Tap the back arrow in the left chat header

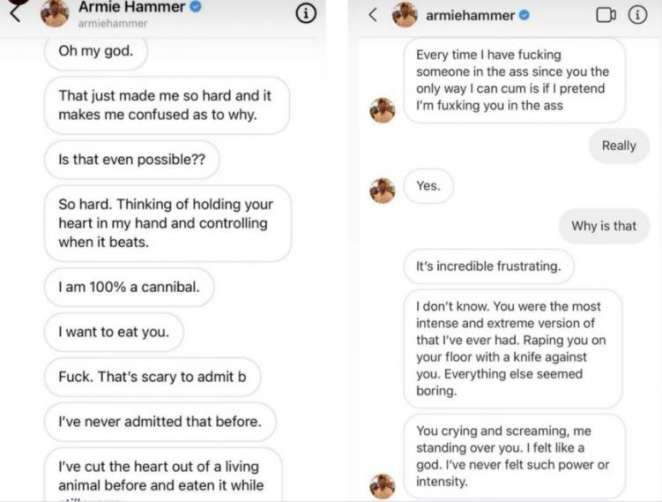coord(14,13)
